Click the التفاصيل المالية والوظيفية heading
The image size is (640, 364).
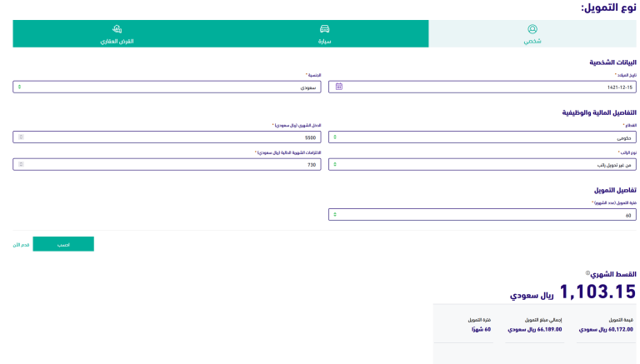(599, 112)
